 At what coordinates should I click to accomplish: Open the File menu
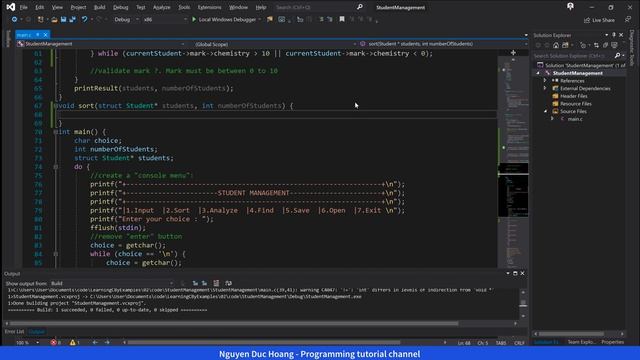[x=24, y=7]
